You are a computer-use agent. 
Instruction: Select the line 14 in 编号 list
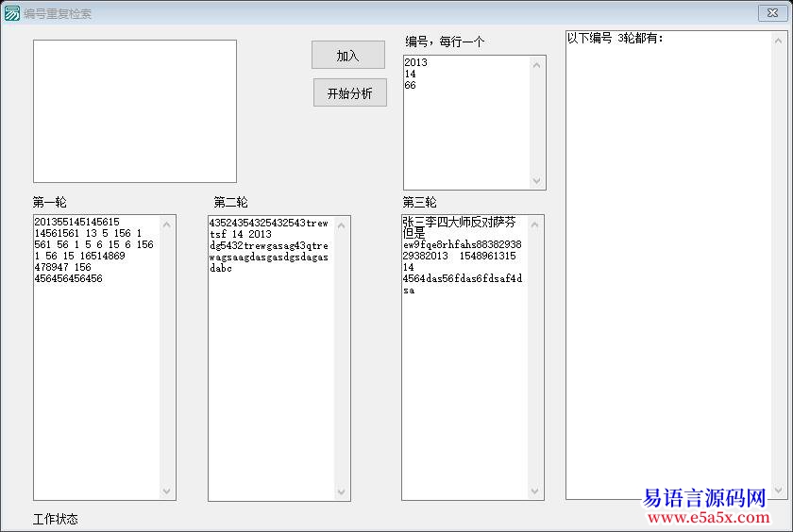point(410,74)
